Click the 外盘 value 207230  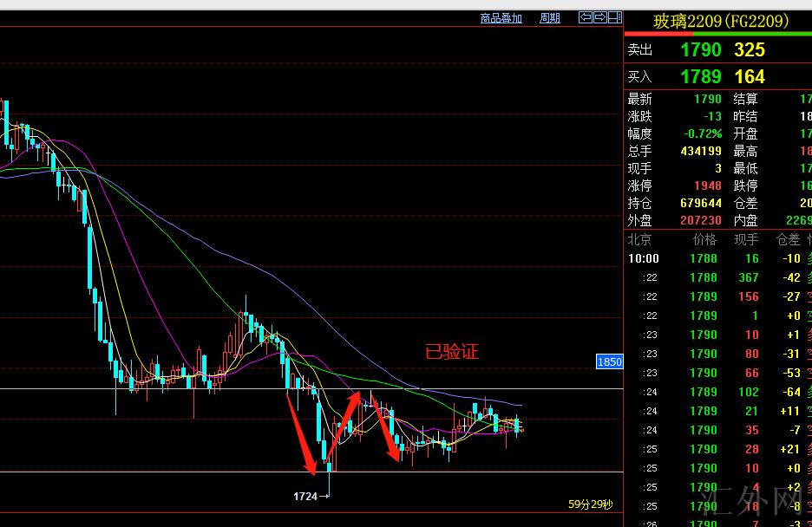click(x=701, y=220)
